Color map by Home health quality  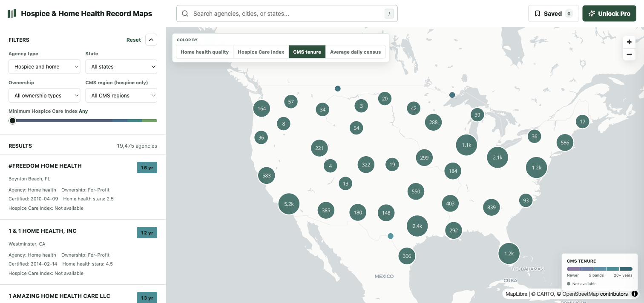coord(204,52)
